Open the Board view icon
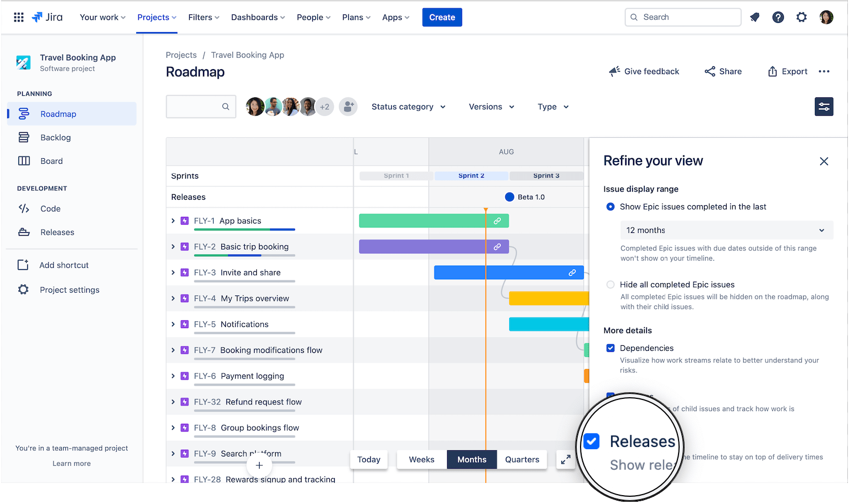This screenshot has width=849, height=504. (23, 160)
